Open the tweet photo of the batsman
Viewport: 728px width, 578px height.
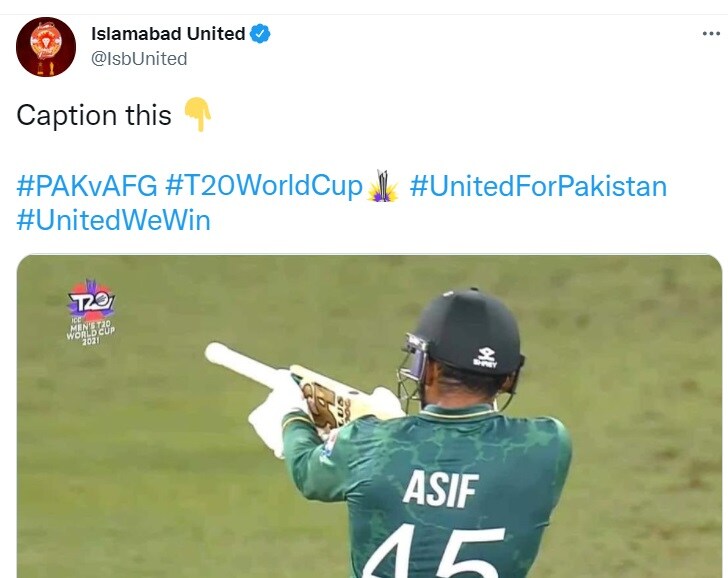coord(369,416)
